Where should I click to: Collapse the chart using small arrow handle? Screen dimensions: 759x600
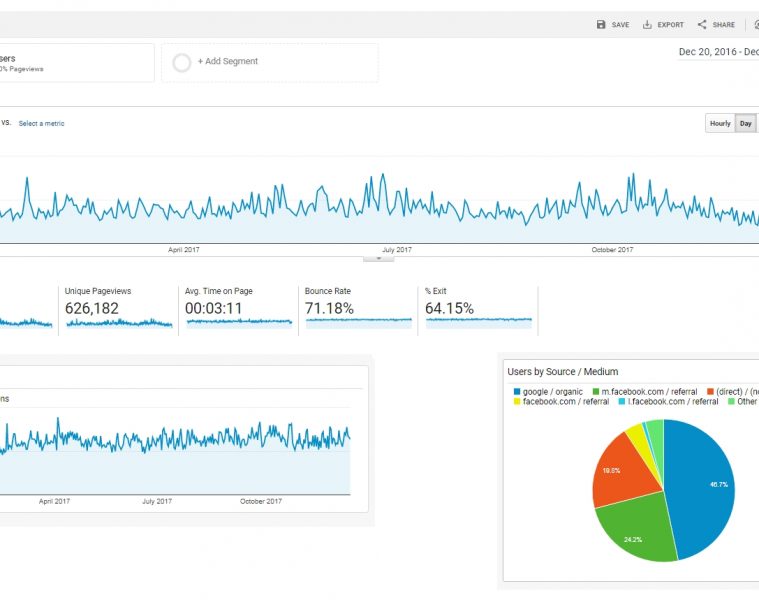[x=378, y=258]
